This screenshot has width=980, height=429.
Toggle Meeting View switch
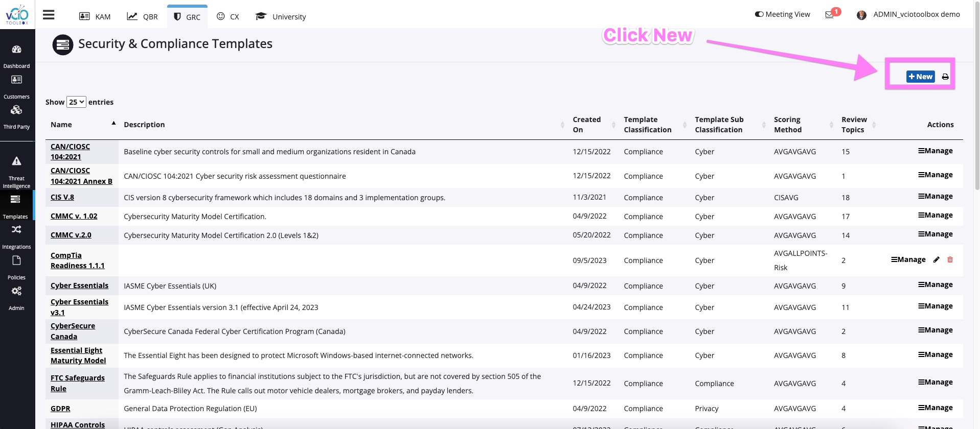point(759,14)
